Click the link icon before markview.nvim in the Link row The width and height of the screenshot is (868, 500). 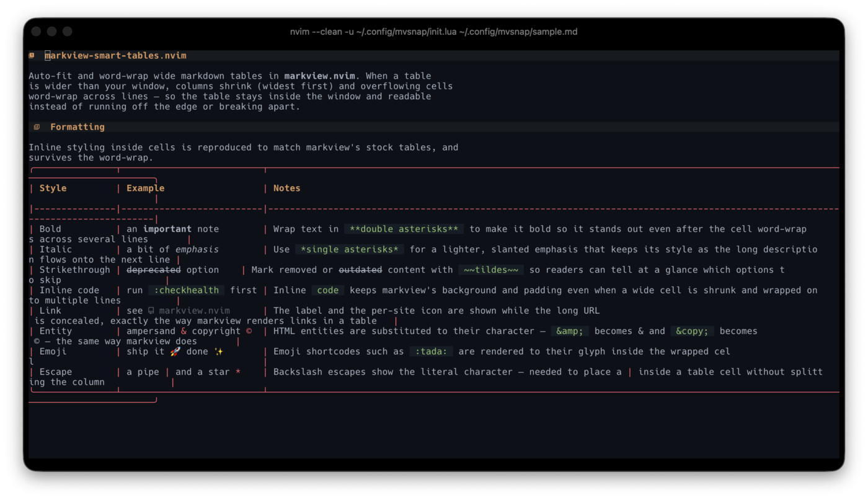click(151, 311)
